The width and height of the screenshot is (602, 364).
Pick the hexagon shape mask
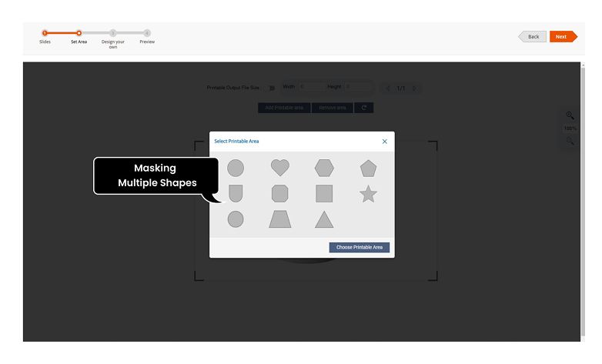coord(324,168)
